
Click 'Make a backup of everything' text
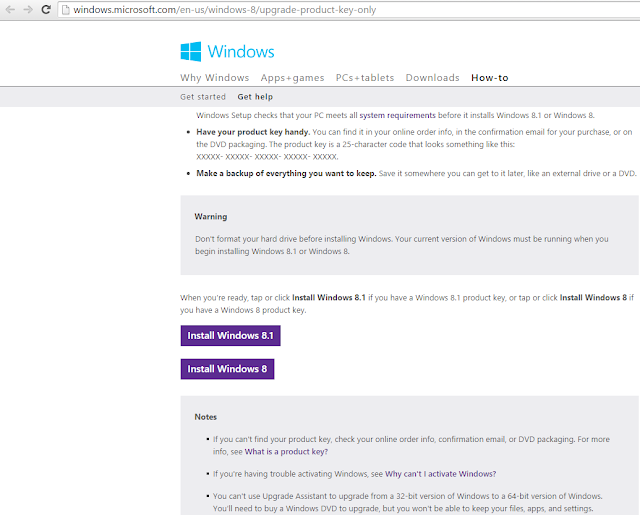286,173
